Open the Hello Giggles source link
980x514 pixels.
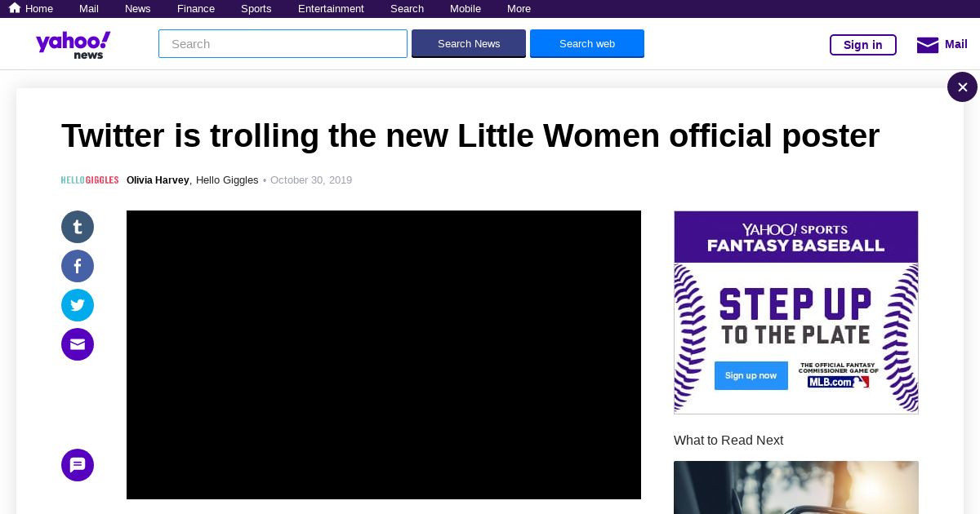click(x=227, y=180)
